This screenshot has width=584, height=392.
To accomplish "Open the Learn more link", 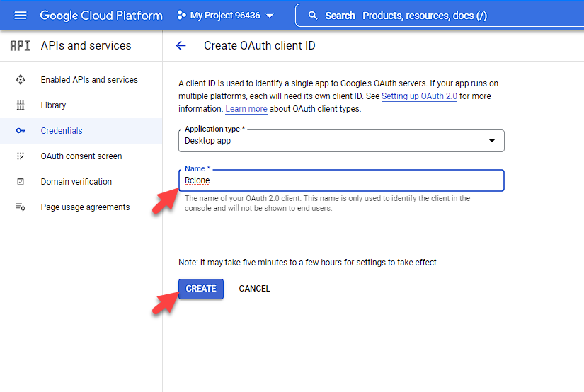I will (x=246, y=109).
